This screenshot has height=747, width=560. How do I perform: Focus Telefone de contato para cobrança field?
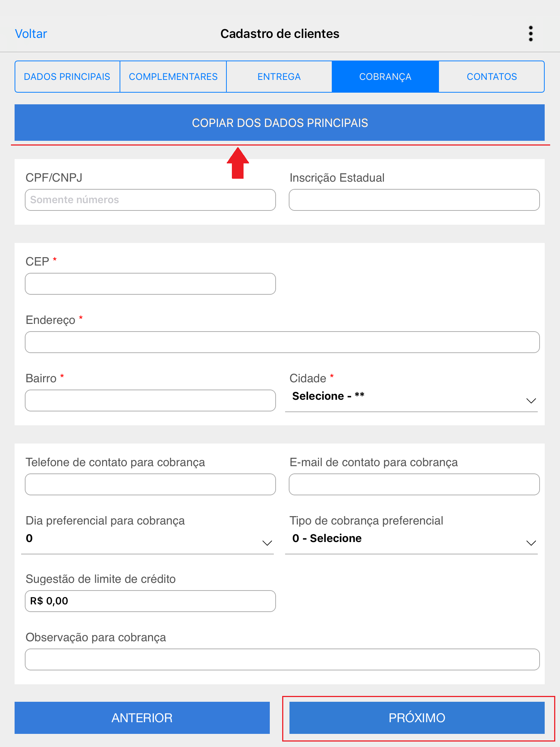[150, 484]
